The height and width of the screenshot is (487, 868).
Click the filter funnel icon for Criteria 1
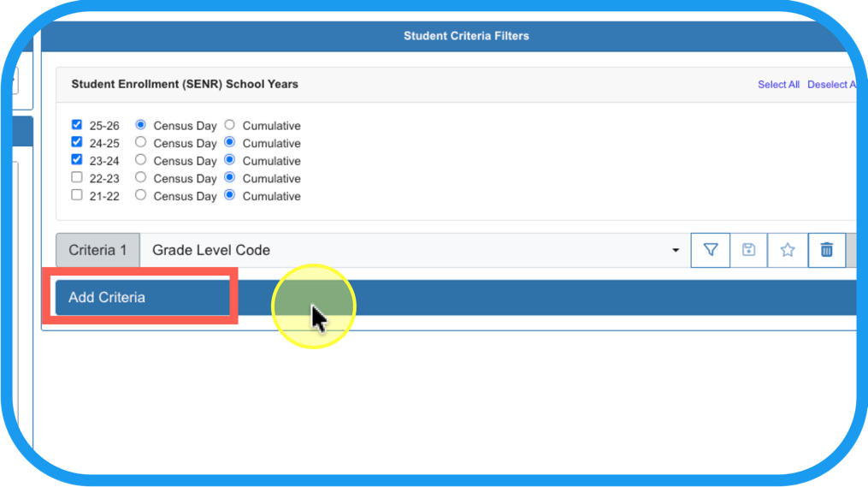(710, 250)
